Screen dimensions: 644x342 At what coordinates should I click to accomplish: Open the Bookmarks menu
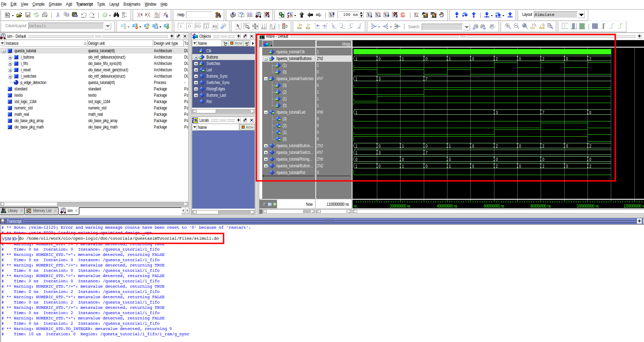[x=132, y=4]
